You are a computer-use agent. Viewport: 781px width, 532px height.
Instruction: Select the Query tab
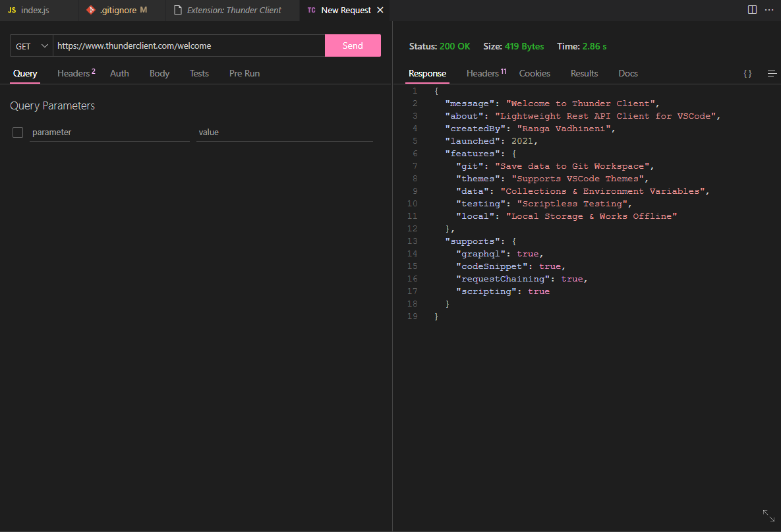click(25, 73)
